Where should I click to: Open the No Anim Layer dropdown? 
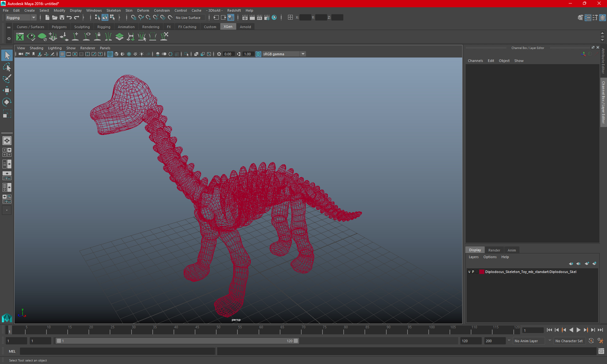pos(529,341)
